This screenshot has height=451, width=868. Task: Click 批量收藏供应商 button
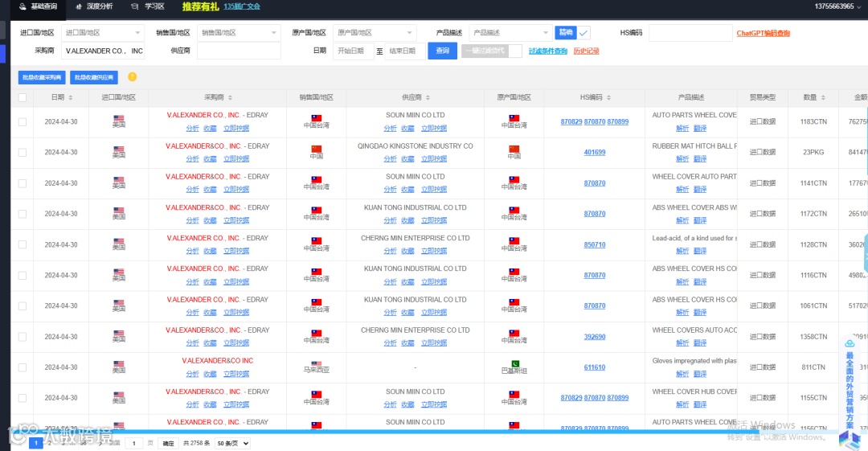[x=94, y=77]
